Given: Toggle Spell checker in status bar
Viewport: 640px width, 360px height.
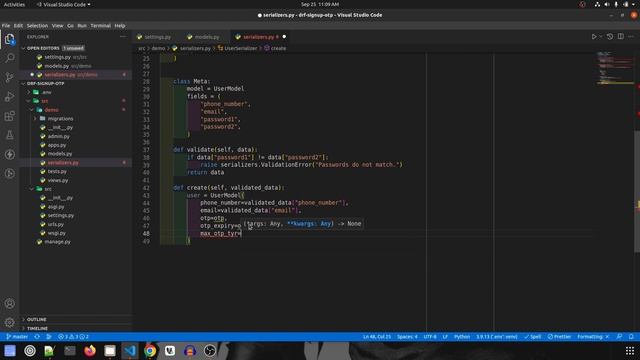Looking at the screenshot, I should tap(533, 337).
